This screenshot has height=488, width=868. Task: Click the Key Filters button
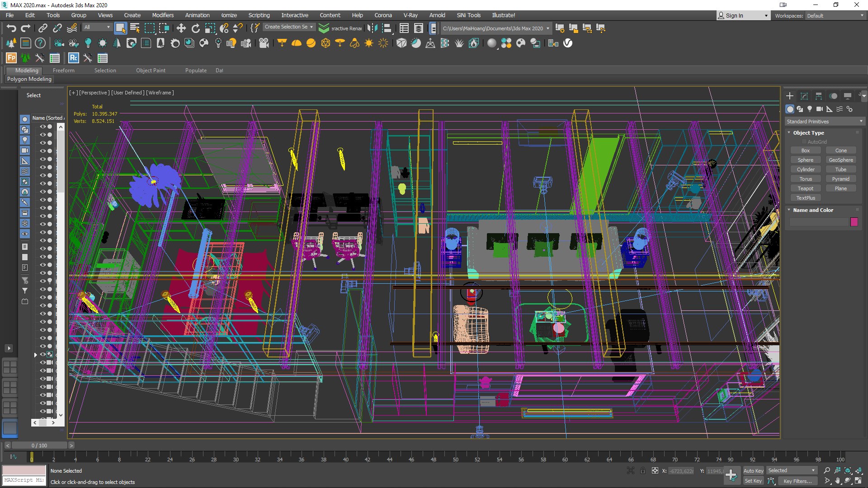pyautogui.click(x=797, y=481)
